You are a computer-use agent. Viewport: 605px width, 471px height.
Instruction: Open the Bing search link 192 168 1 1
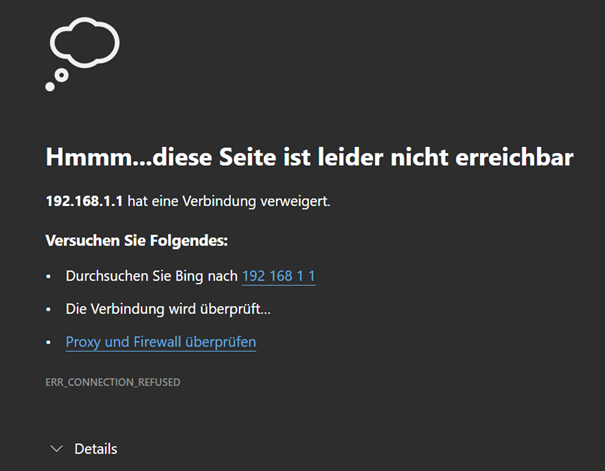point(279,275)
